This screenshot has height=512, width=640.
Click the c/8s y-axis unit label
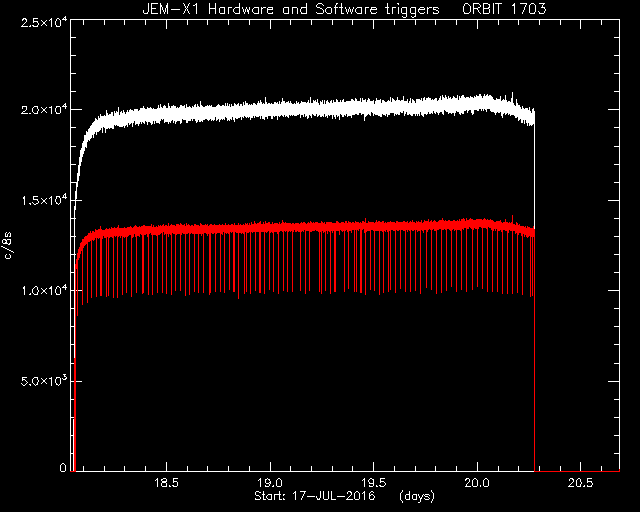[8, 246]
